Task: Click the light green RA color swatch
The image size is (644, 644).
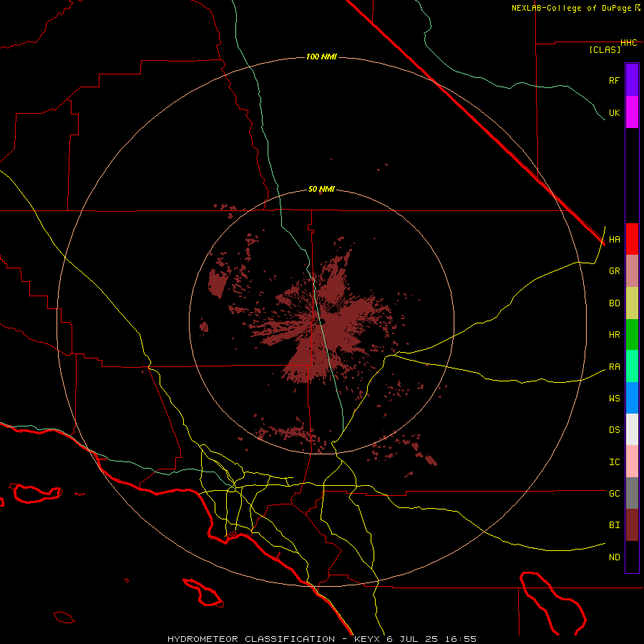Action: (632, 366)
